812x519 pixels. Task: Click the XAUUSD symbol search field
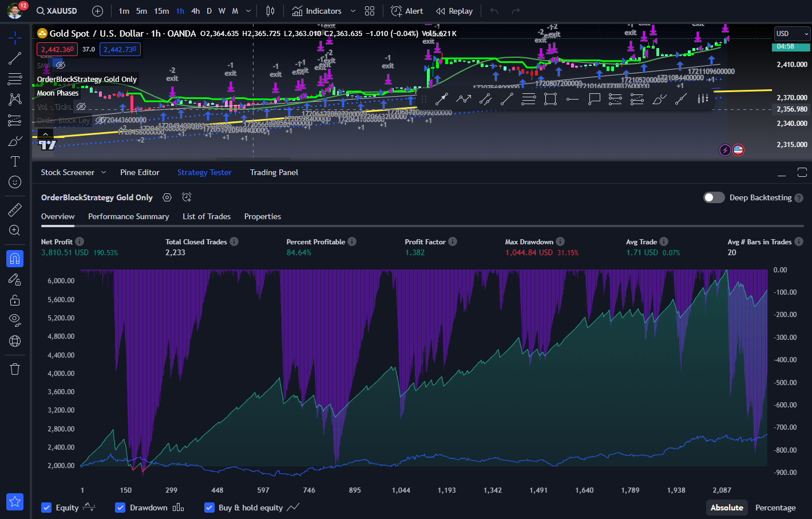pos(57,11)
